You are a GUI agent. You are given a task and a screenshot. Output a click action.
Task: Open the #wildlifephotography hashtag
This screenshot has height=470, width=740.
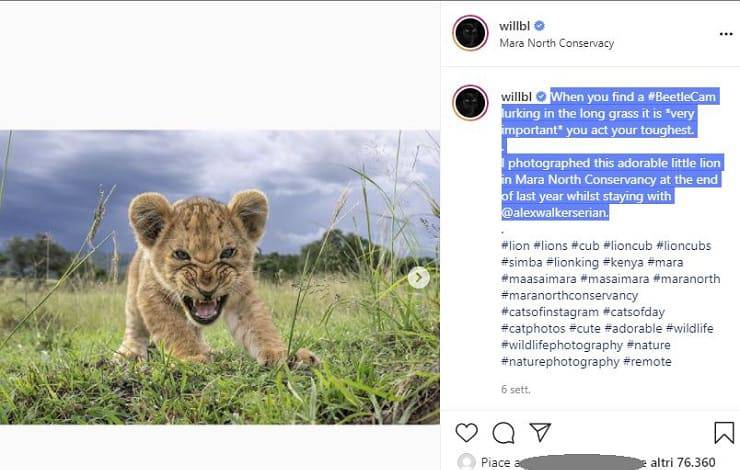point(561,345)
